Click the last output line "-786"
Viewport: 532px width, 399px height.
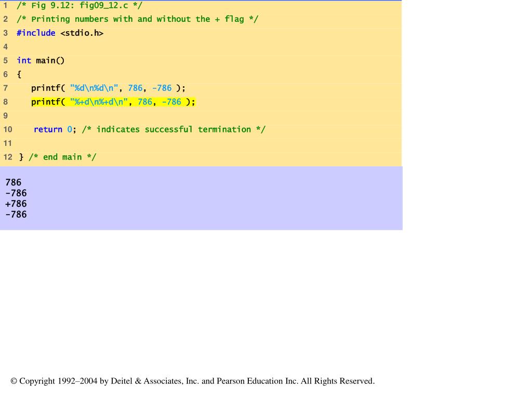[16, 215]
